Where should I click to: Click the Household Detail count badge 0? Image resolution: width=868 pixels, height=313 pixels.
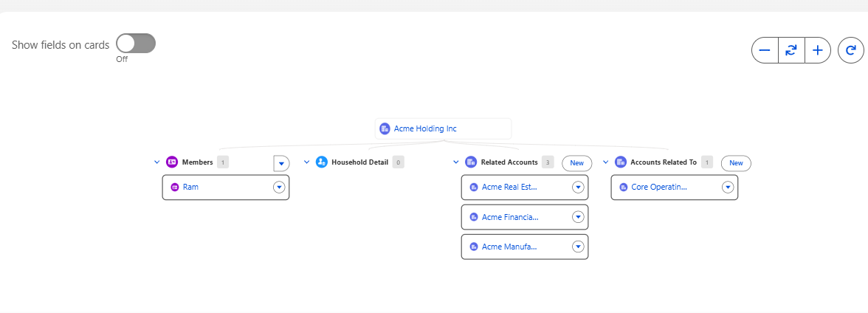(398, 162)
